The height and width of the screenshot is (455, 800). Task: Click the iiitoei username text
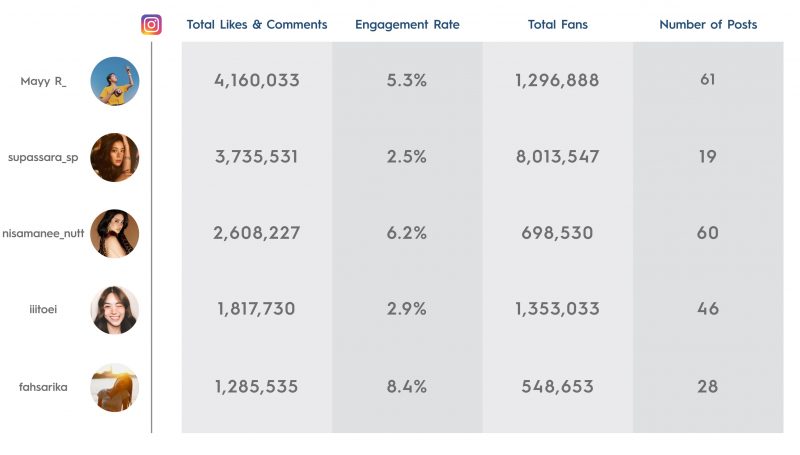click(x=43, y=310)
